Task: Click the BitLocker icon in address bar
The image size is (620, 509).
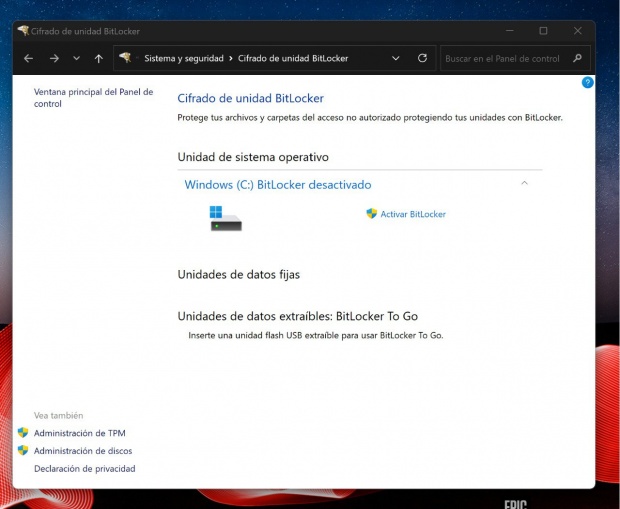Action: point(125,58)
